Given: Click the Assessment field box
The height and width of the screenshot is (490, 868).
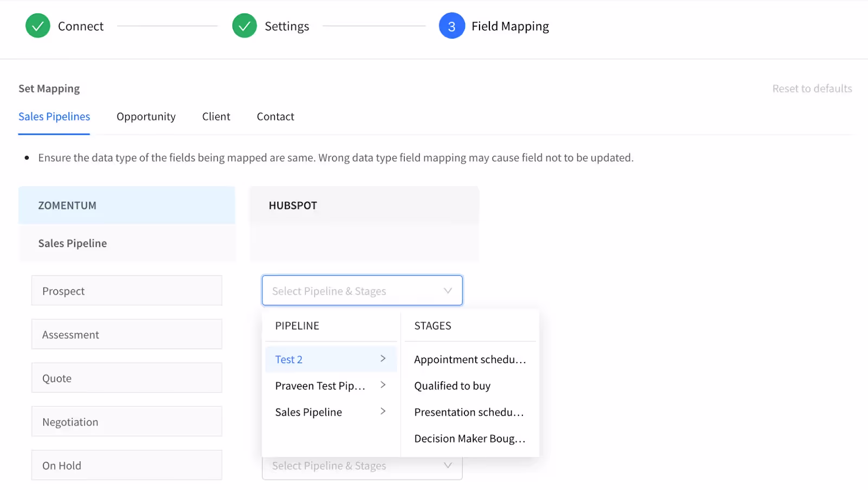Looking at the screenshot, I should (x=127, y=334).
